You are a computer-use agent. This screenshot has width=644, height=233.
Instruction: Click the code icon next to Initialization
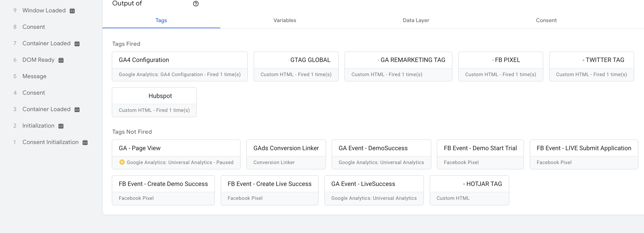pos(61,126)
